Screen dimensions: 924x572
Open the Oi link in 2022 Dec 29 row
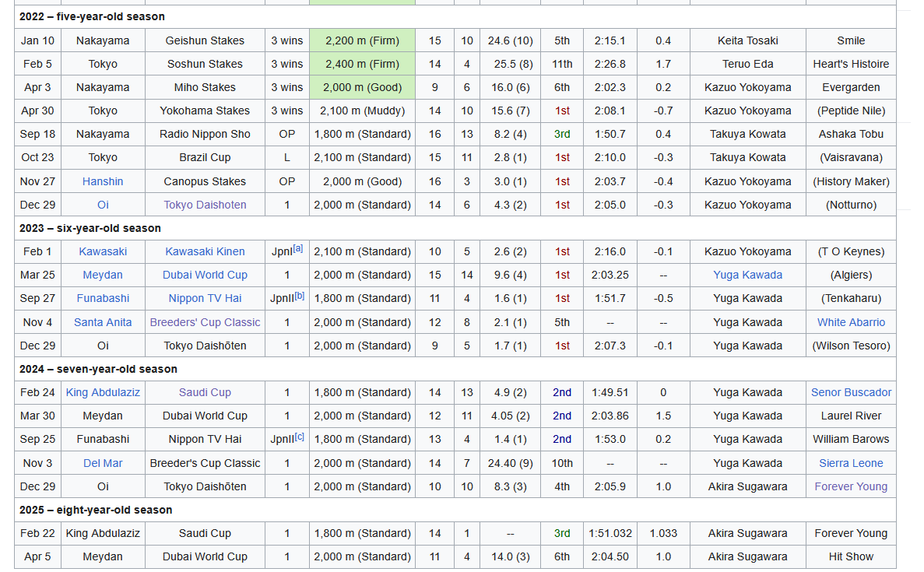click(103, 205)
